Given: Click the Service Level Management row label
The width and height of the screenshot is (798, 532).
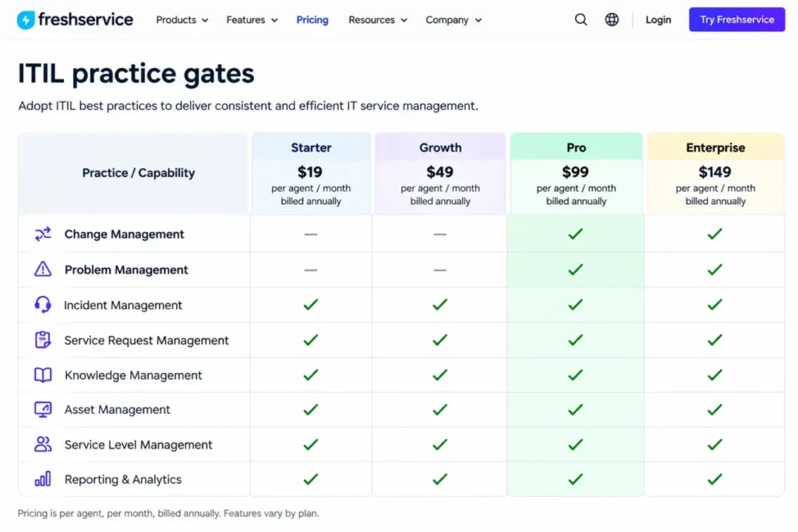Looking at the screenshot, I should 139,445.
